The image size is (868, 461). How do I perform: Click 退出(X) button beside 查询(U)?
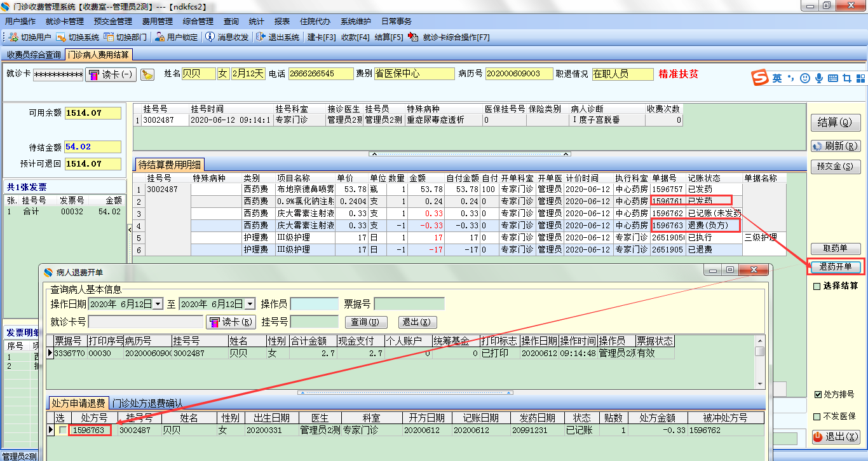pos(418,322)
